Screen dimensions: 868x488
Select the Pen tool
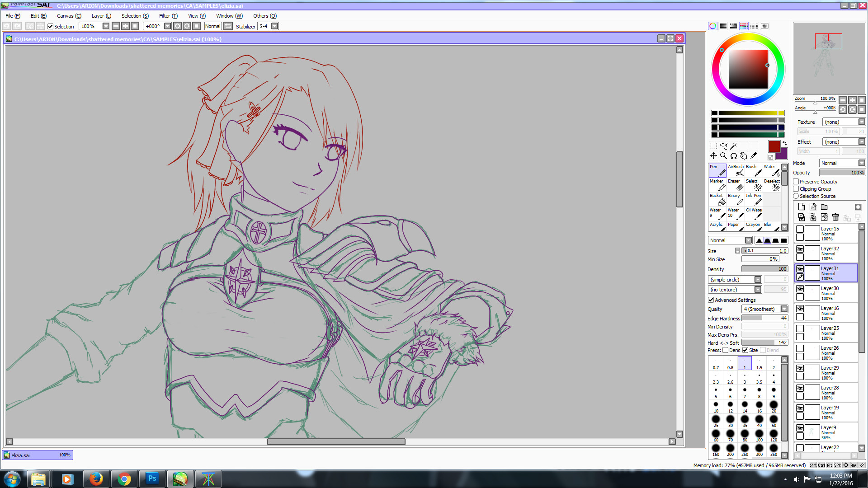[x=717, y=171]
